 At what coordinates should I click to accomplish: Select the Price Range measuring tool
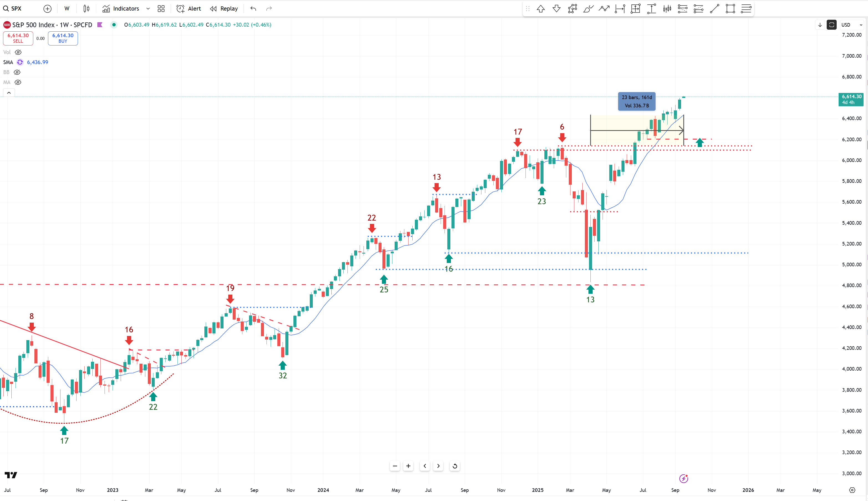[651, 9]
